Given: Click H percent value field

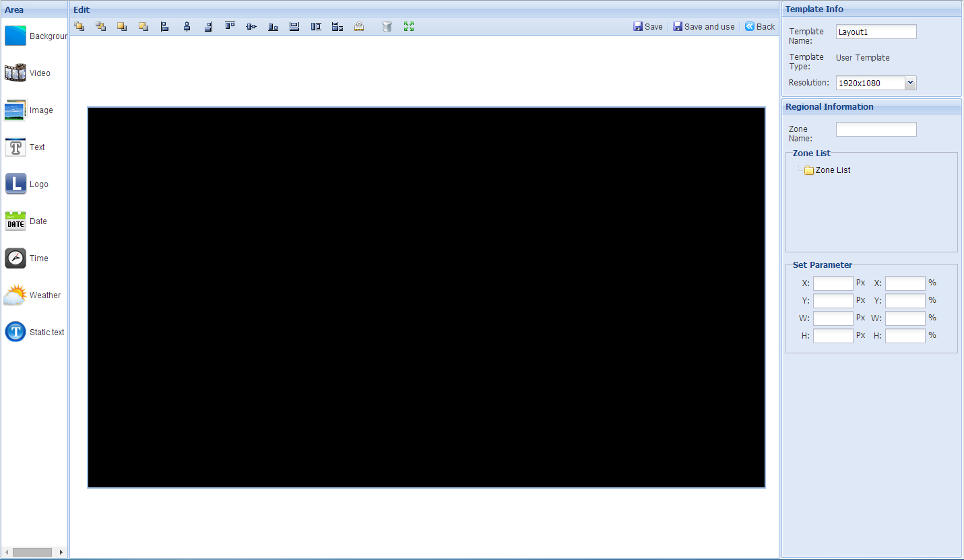Looking at the screenshot, I should tap(905, 336).
